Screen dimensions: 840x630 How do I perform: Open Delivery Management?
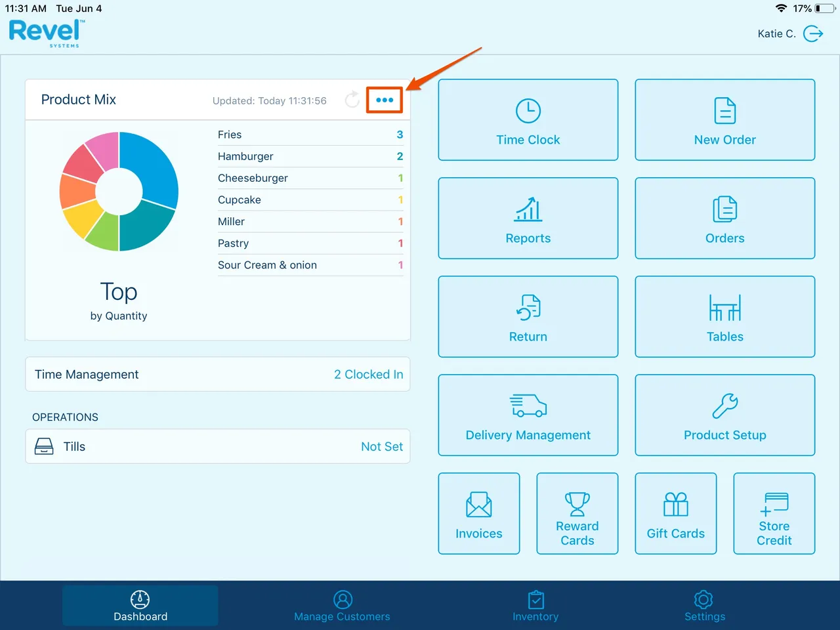click(528, 415)
